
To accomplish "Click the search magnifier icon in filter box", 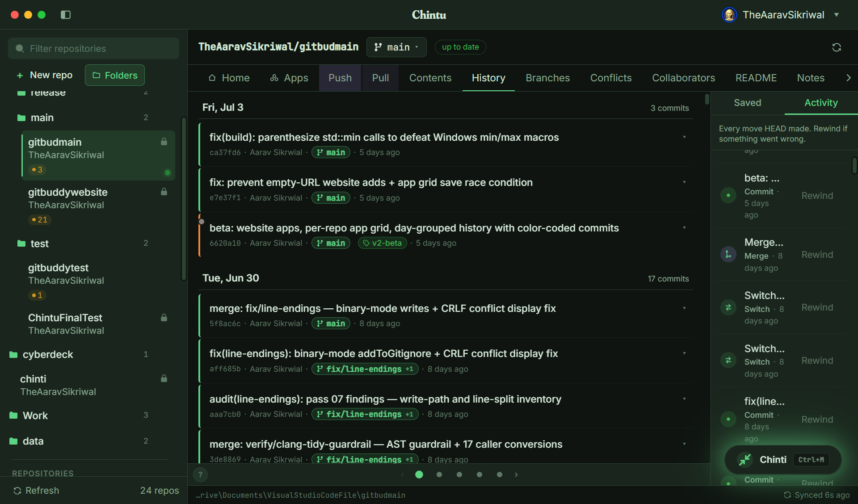I will (x=20, y=48).
